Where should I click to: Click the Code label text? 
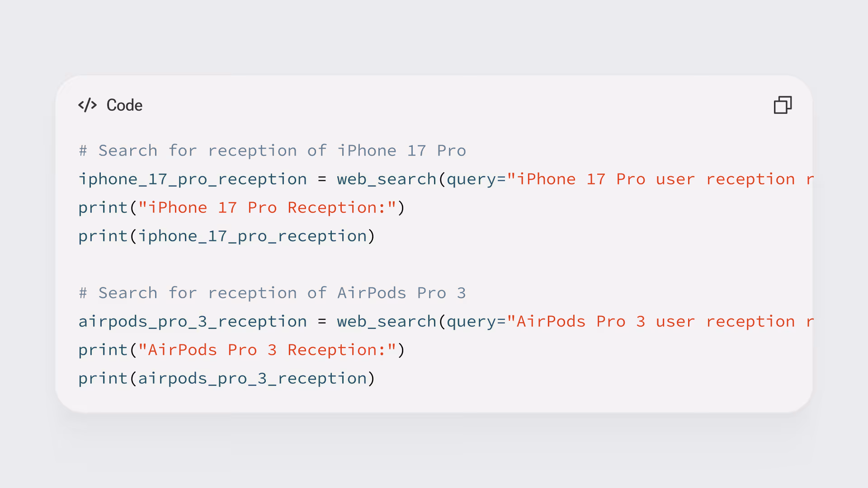click(124, 105)
